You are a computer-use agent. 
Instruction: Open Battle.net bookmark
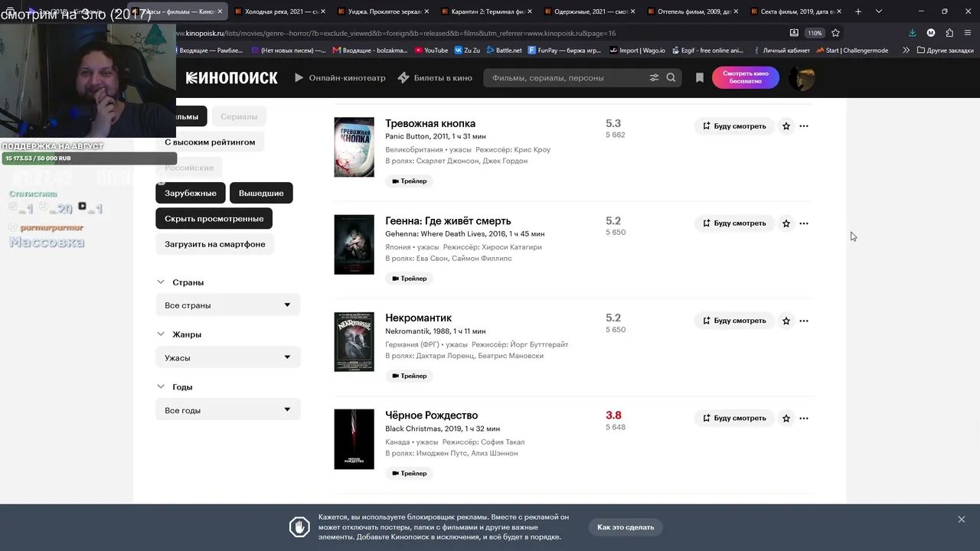click(504, 51)
